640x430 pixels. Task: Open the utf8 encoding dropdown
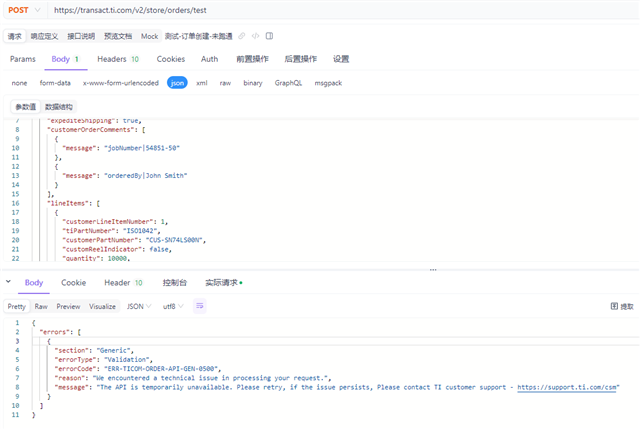(173, 306)
